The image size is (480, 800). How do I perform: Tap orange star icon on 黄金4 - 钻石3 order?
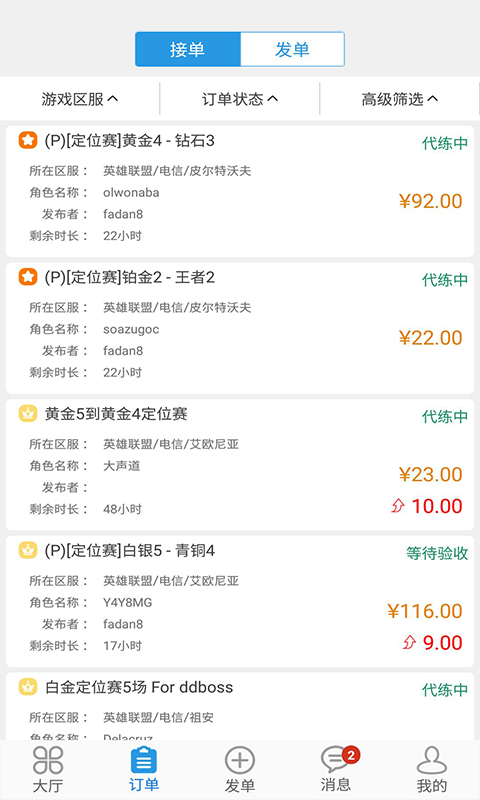(28, 140)
